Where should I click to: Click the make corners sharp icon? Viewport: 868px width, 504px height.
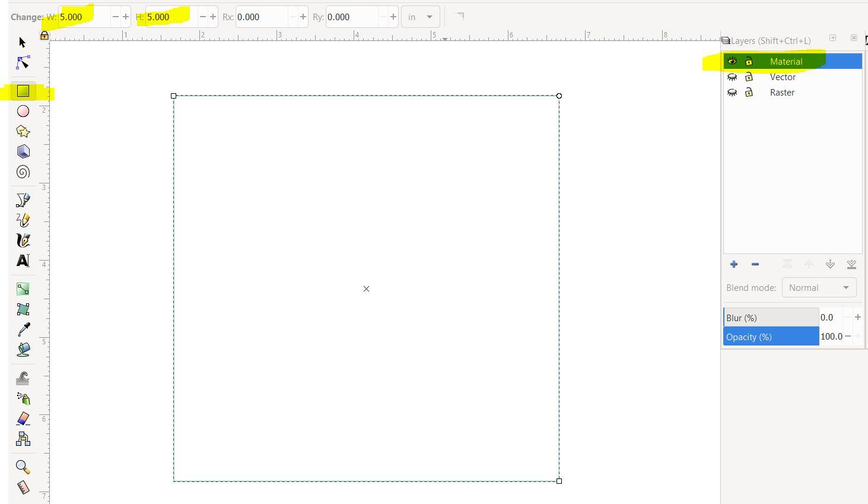click(x=460, y=17)
